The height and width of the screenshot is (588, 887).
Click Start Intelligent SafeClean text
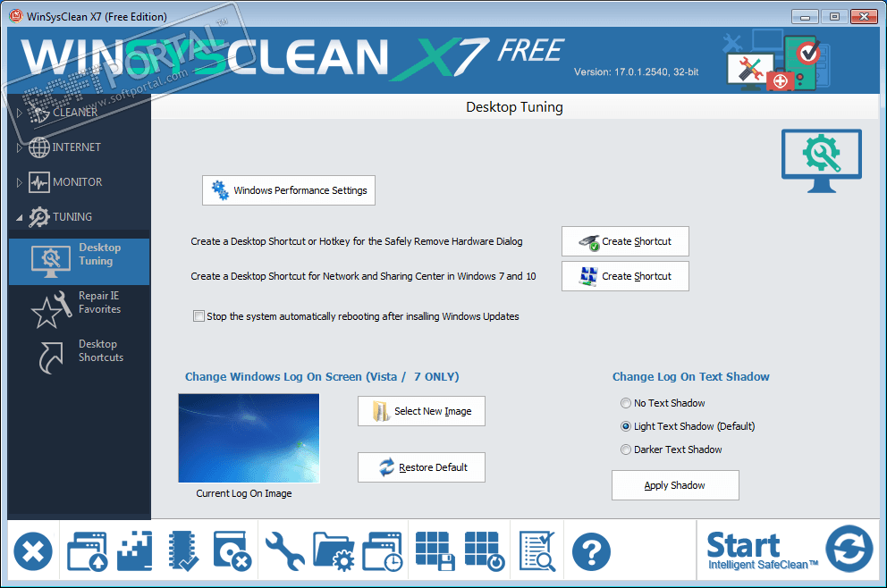coord(762,550)
